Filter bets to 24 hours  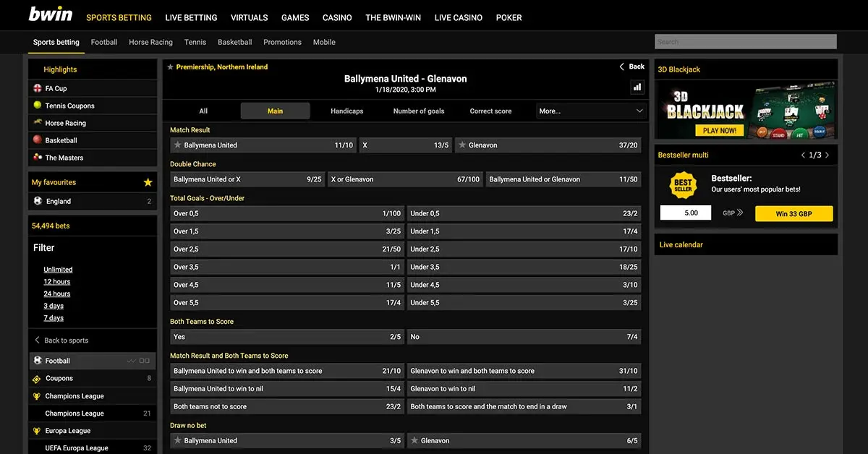point(57,294)
